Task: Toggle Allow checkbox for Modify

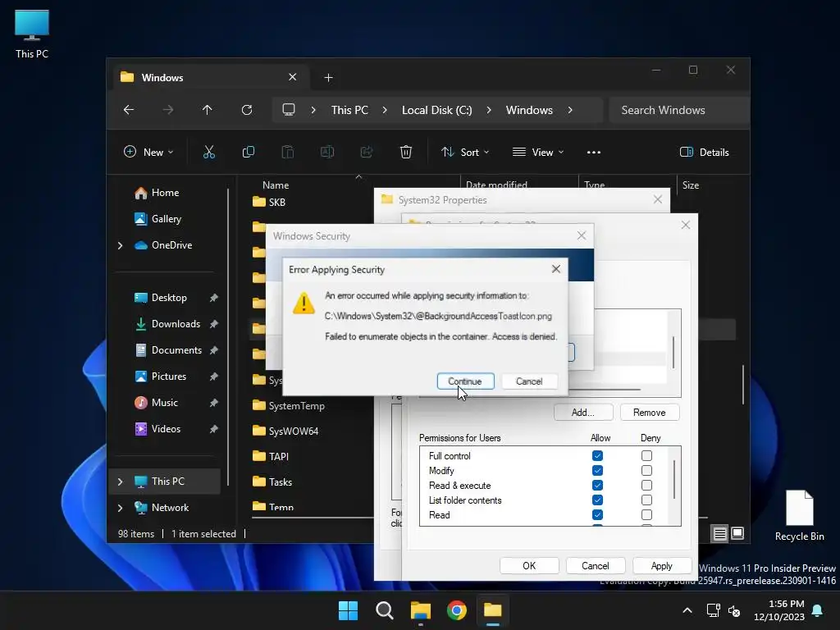Action: (597, 470)
